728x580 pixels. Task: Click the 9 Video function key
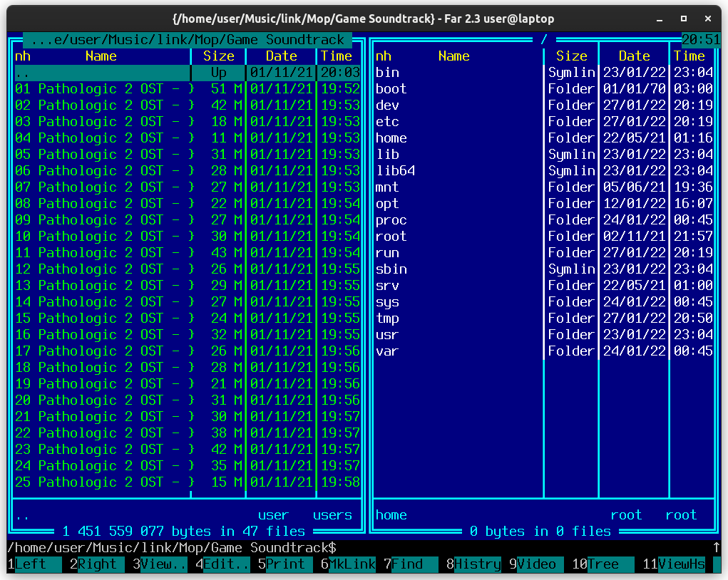click(x=536, y=564)
